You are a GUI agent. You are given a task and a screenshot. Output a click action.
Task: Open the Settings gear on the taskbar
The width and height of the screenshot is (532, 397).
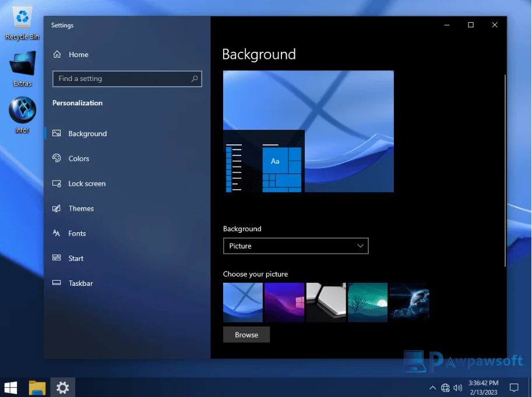point(62,387)
